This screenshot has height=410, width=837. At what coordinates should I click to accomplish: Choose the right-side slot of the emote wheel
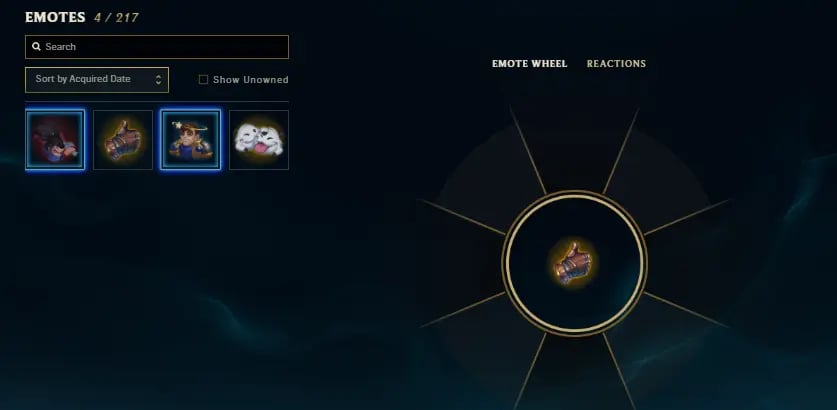(x=689, y=263)
